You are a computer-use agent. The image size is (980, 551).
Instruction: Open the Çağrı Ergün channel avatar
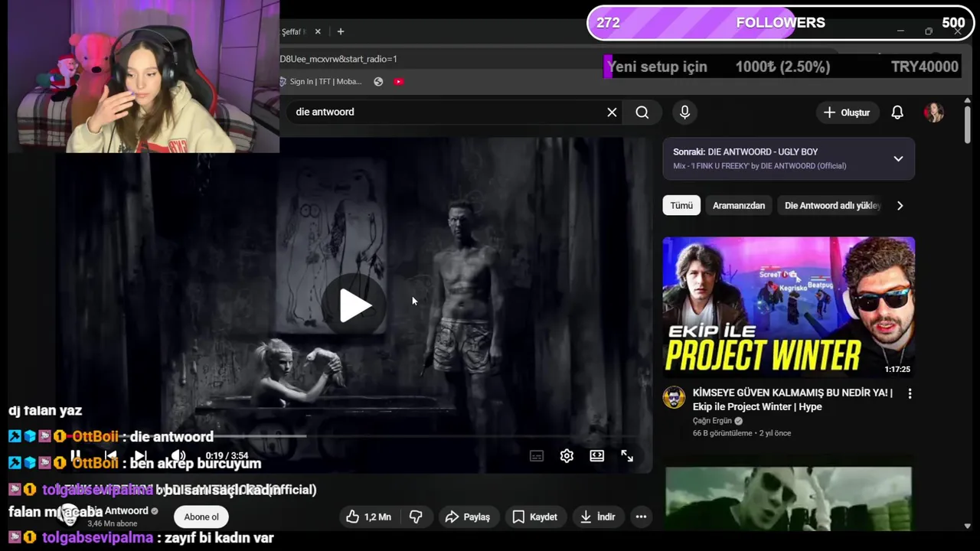click(674, 397)
